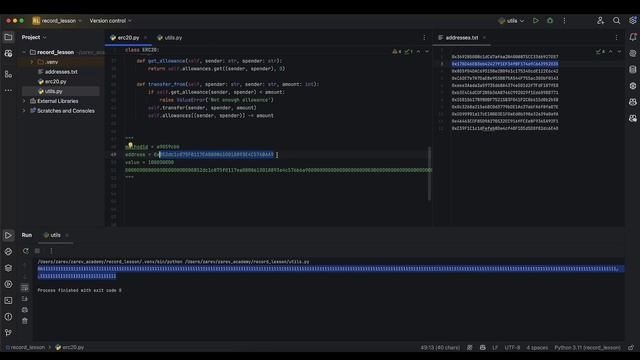Close the addresses.txt tab
Viewport: 640px width, 360px height.
pos(484,38)
